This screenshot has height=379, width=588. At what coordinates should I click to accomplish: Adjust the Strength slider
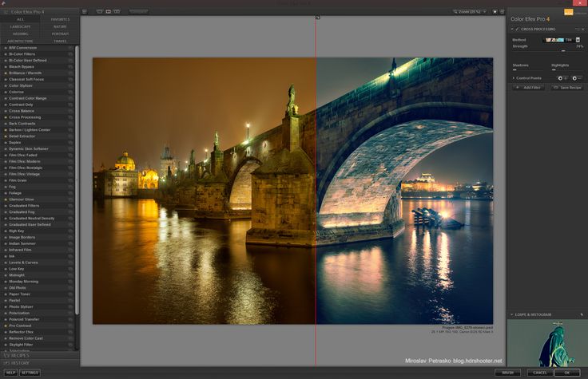(562, 50)
